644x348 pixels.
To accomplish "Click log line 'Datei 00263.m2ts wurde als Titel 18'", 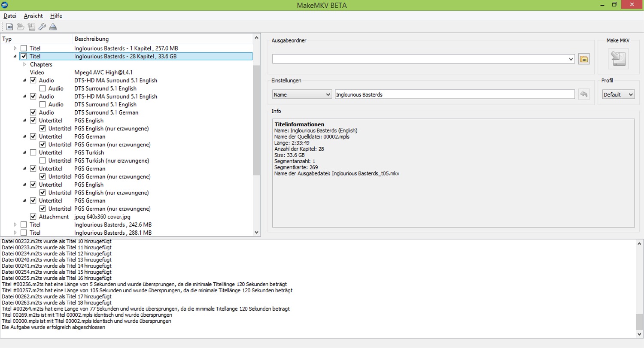I will (57, 303).
